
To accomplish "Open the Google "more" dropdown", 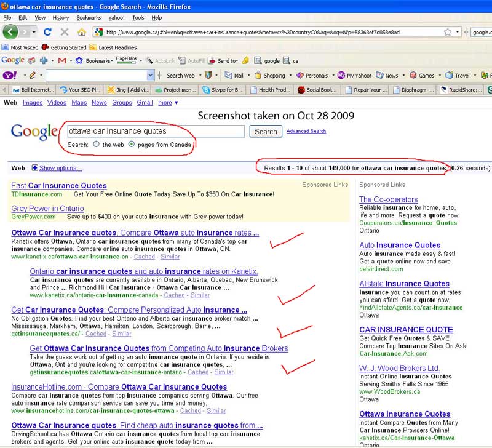I will click(x=167, y=103).
